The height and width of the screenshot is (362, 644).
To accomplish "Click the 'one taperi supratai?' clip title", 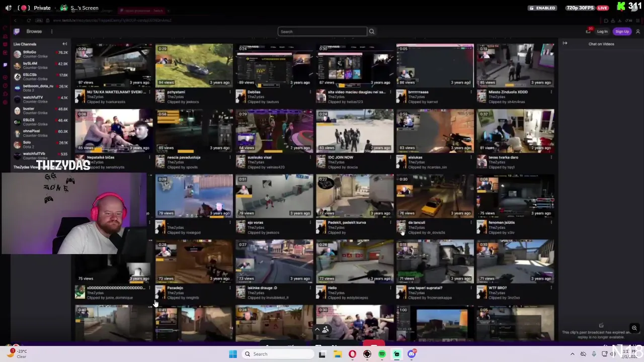I will [x=426, y=288].
